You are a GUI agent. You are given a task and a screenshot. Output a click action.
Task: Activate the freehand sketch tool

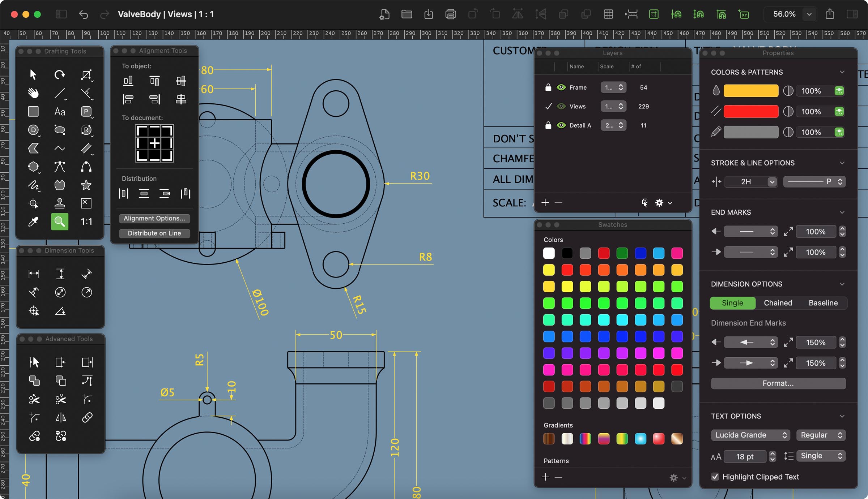[x=33, y=185]
